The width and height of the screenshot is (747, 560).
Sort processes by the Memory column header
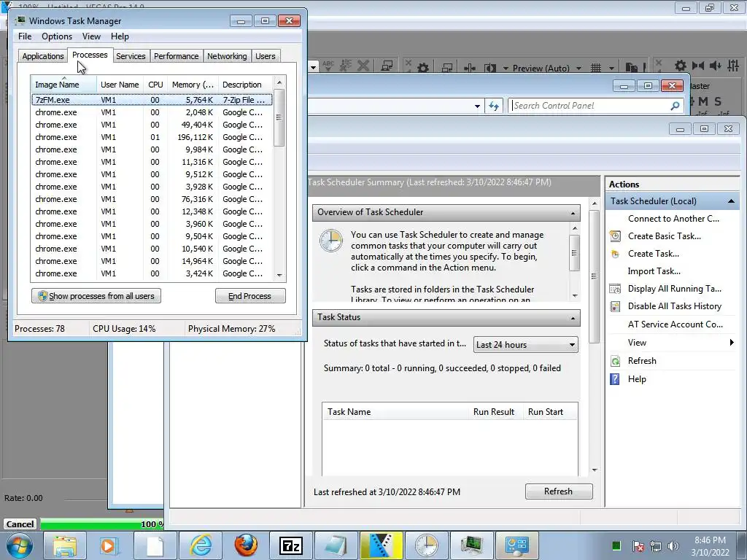(x=193, y=85)
